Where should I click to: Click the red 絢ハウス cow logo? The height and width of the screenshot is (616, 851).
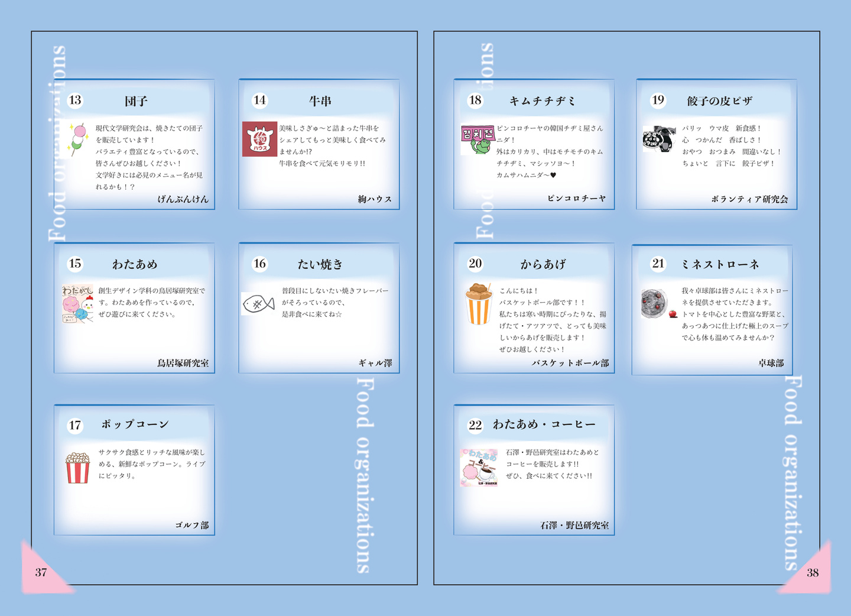tap(259, 140)
